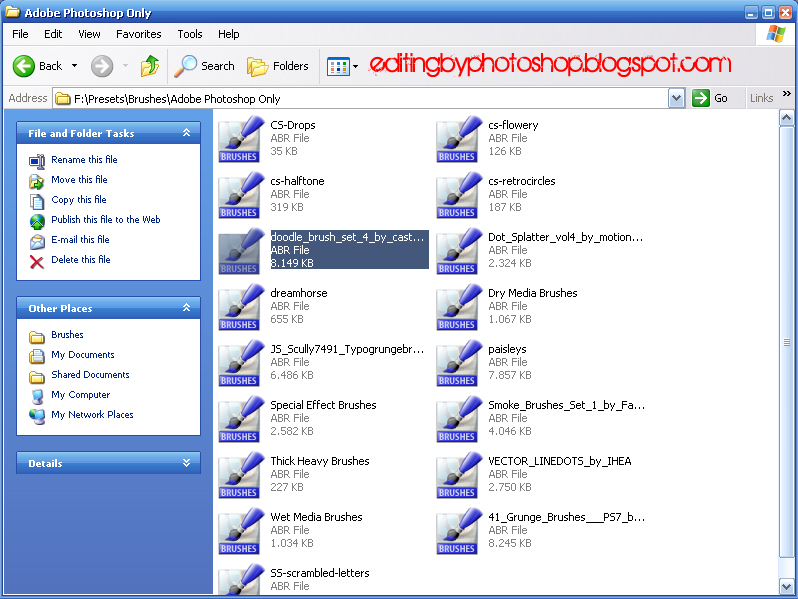This screenshot has width=798, height=599.
Task: Select the doodle_brush_set_4 file icon
Action: pyautogui.click(x=241, y=251)
